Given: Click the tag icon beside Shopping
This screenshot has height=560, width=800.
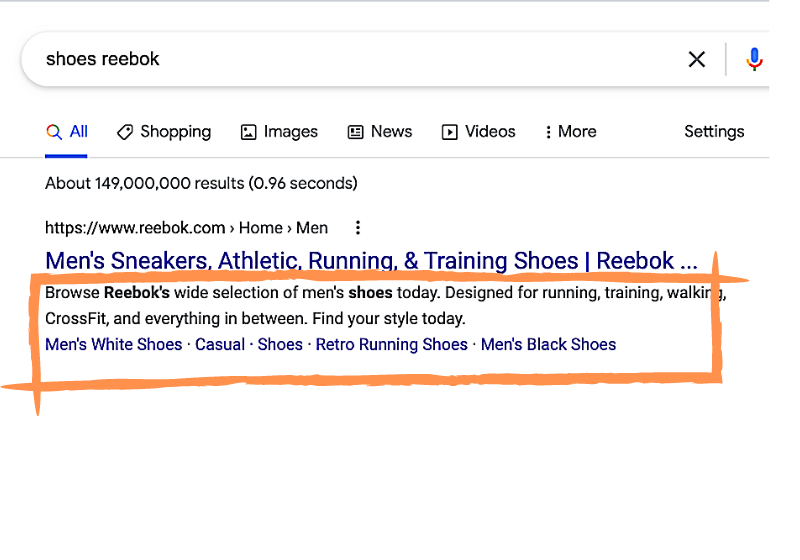Looking at the screenshot, I should [125, 132].
